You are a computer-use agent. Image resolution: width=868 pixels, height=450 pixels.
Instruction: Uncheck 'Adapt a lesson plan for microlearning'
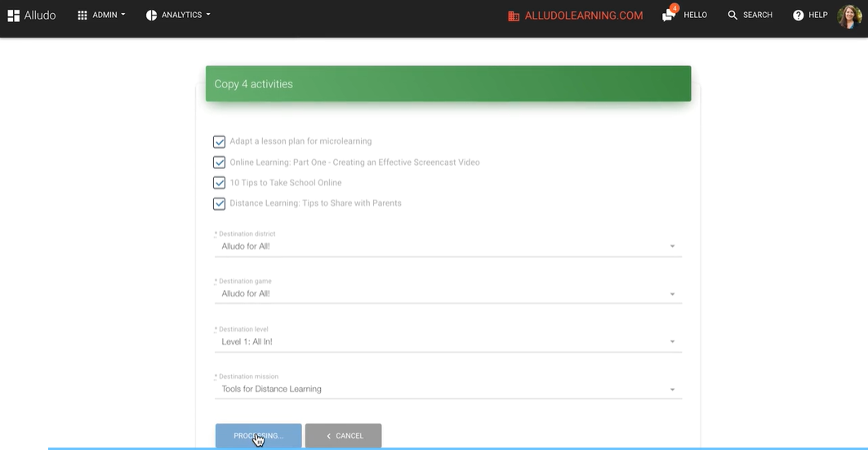tap(219, 142)
